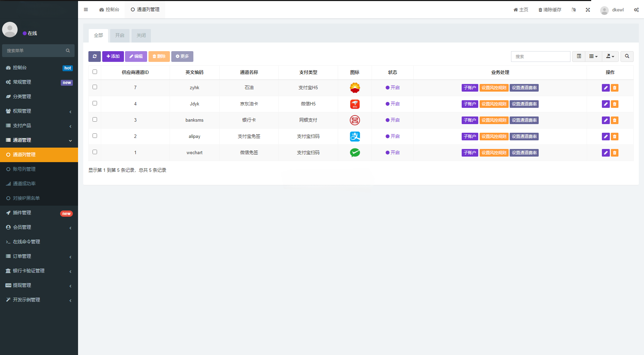Delete the wechart channel row
This screenshot has width=644, height=355.
(x=614, y=152)
